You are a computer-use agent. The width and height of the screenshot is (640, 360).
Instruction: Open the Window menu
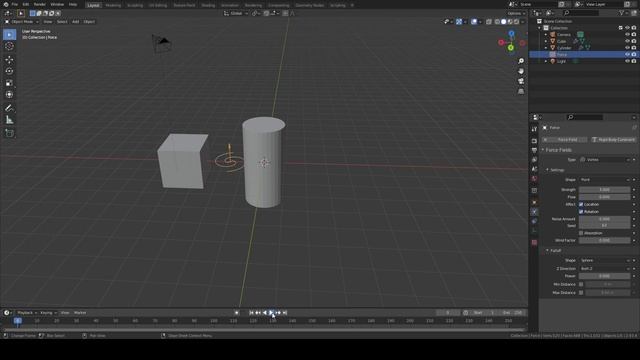pos(57,4)
